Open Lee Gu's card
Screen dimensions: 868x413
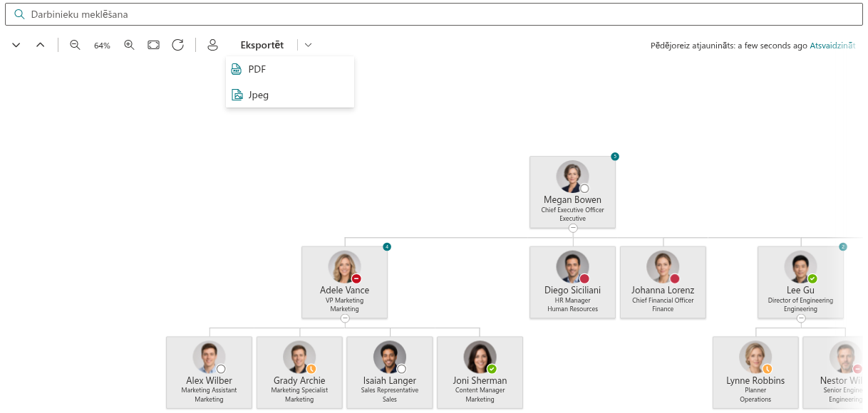pyautogui.click(x=800, y=282)
